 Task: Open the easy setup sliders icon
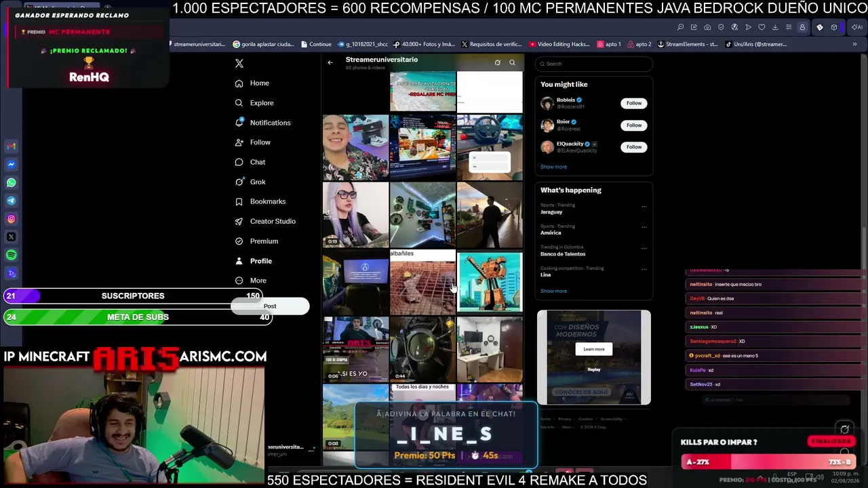tap(789, 27)
